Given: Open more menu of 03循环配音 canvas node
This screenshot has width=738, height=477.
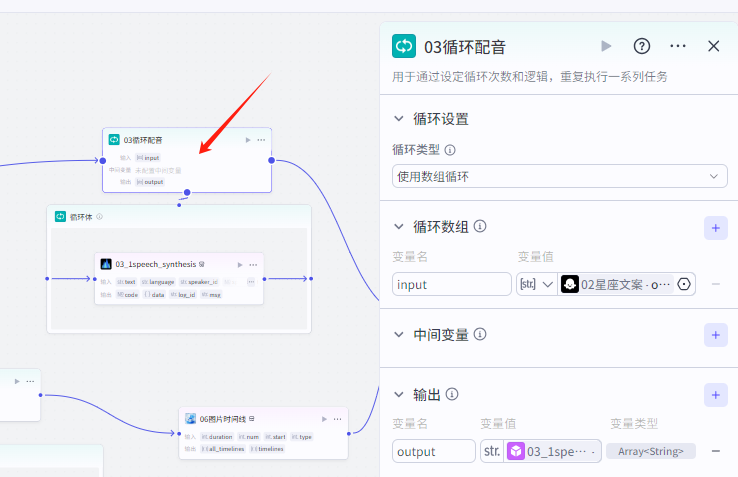Looking at the screenshot, I should tap(261, 140).
